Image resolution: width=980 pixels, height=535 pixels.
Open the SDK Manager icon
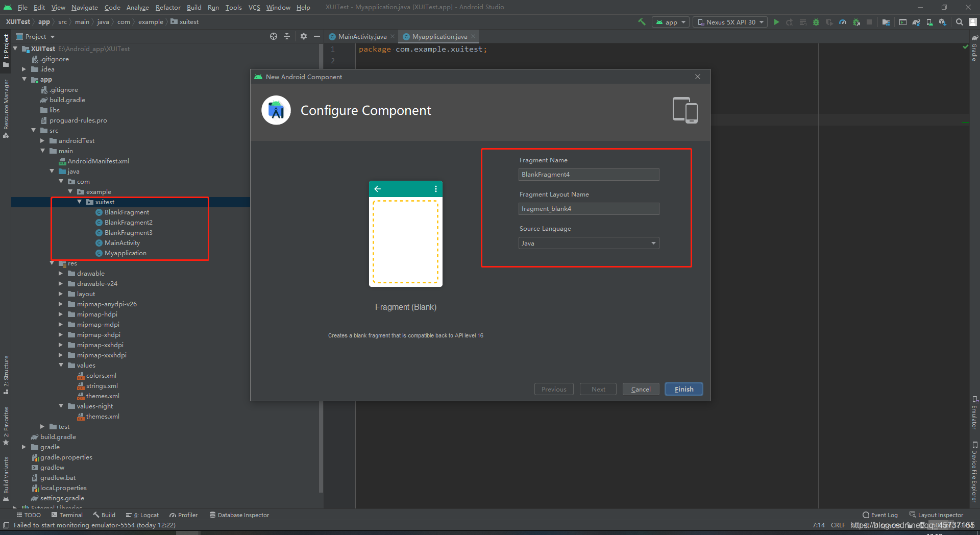(x=943, y=22)
